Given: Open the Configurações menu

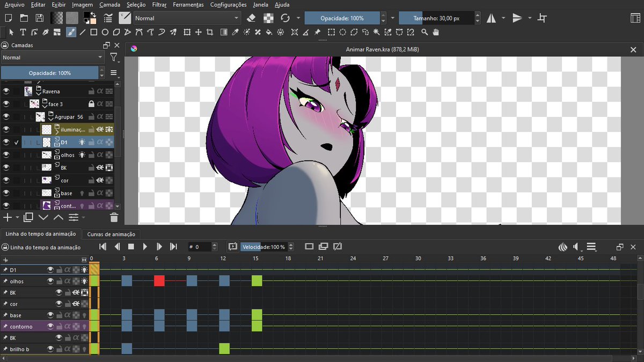Looking at the screenshot, I should coord(228,4).
